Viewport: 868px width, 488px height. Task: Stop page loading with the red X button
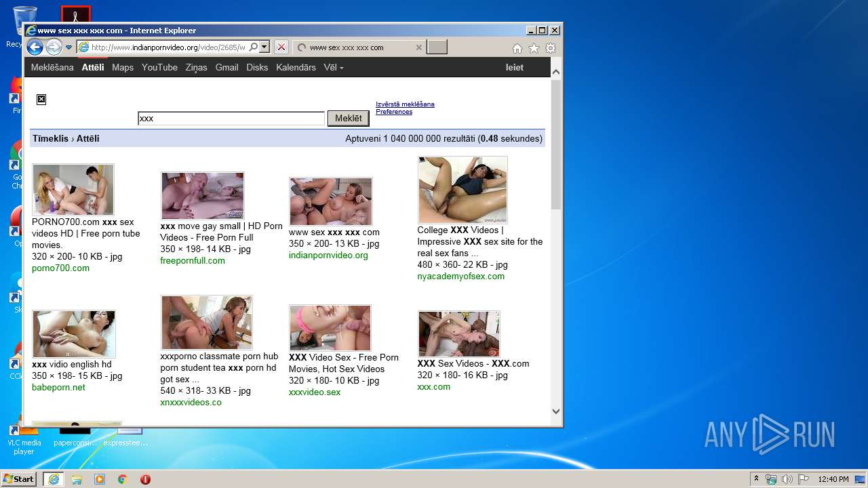pyautogui.click(x=281, y=47)
